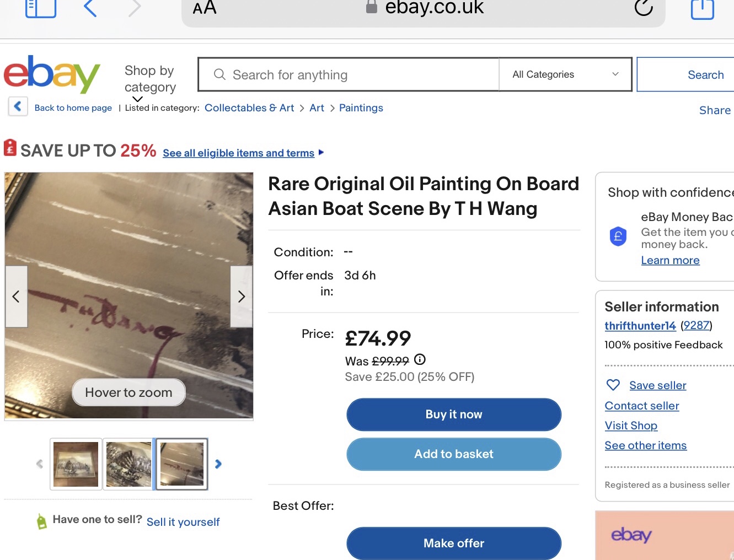Click price info icon beside £99.99
734x560 pixels.
pos(420,360)
